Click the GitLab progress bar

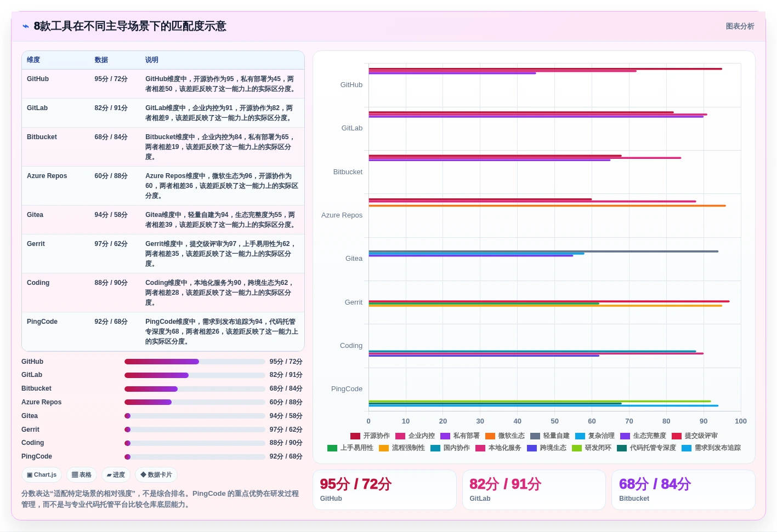click(195, 375)
